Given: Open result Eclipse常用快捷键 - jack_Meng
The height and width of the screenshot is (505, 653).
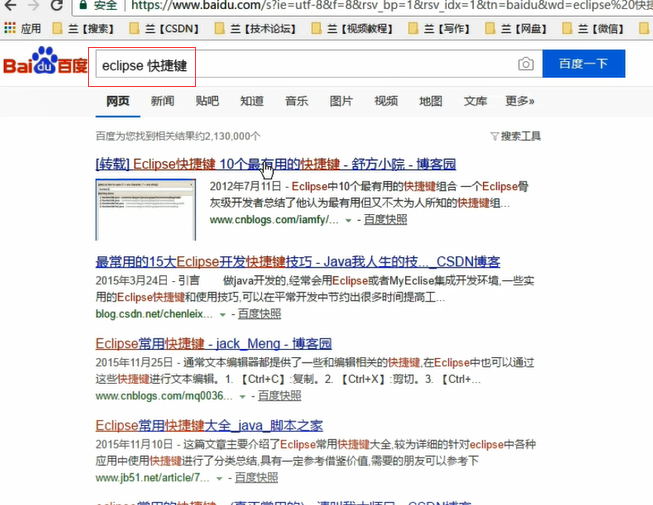Looking at the screenshot, I should click(x=214, y=344).
